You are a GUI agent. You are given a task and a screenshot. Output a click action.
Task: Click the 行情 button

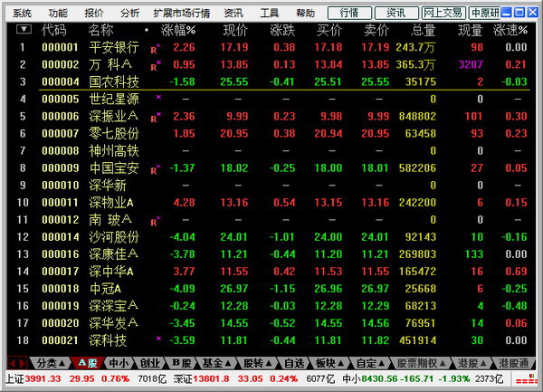[x=349, y=14]
